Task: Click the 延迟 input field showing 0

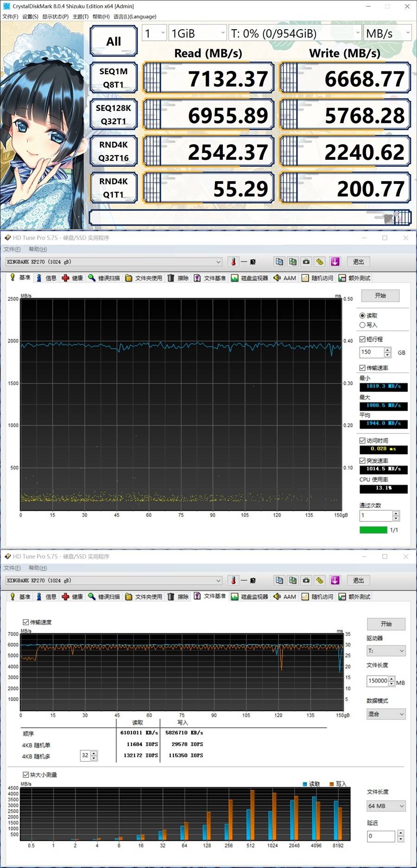Action: [381, 836]
